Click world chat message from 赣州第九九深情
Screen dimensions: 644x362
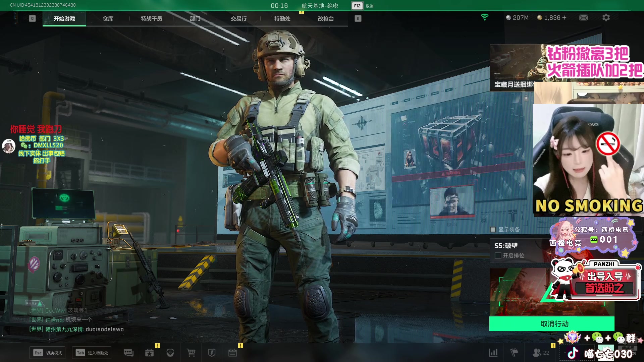click(x=76, y=329)
